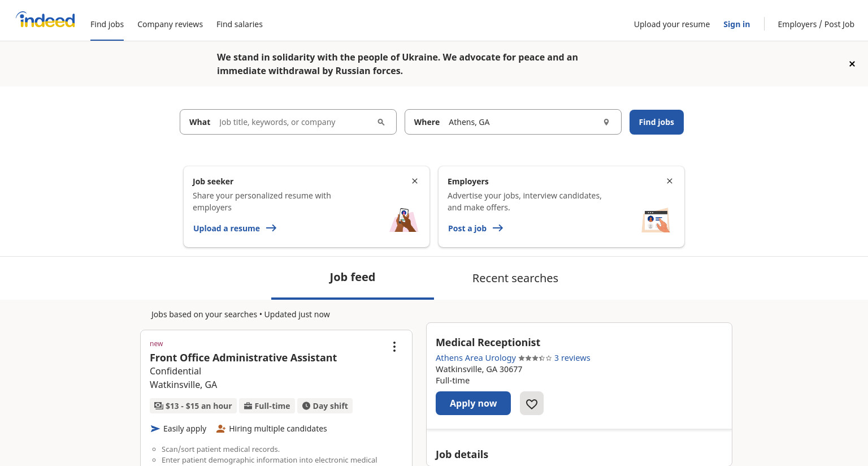
Task: Click the Job seeker phone illustration
Action: click(x=403, y=220)
